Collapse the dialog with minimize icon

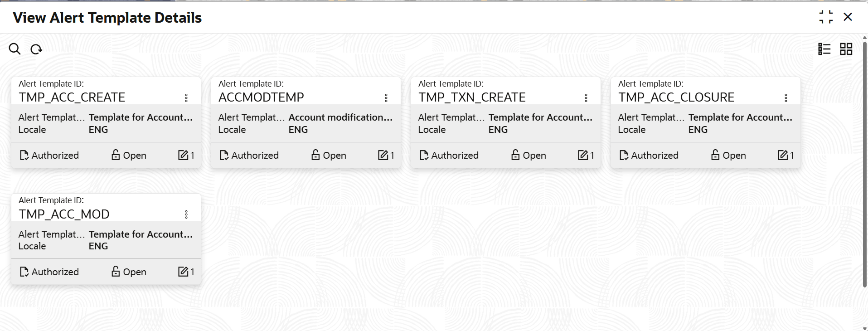pyautogui.click(x=826, y=17)
